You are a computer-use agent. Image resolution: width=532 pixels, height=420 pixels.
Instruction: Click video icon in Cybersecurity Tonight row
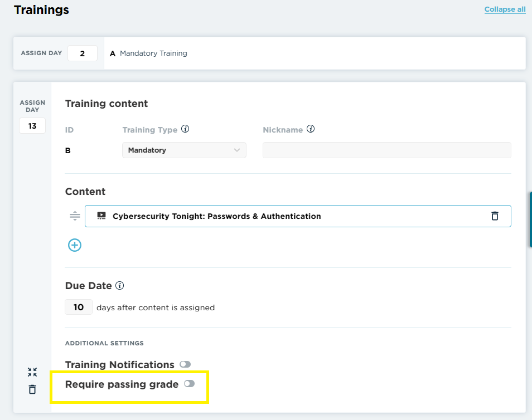[x=101, y=216]
